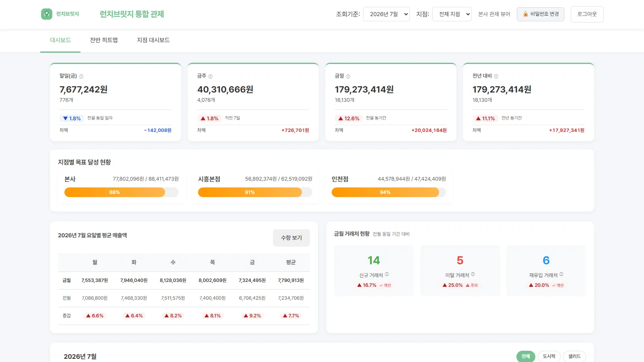Open the 지점 전체 지점 dropdown

pos(452,14)
